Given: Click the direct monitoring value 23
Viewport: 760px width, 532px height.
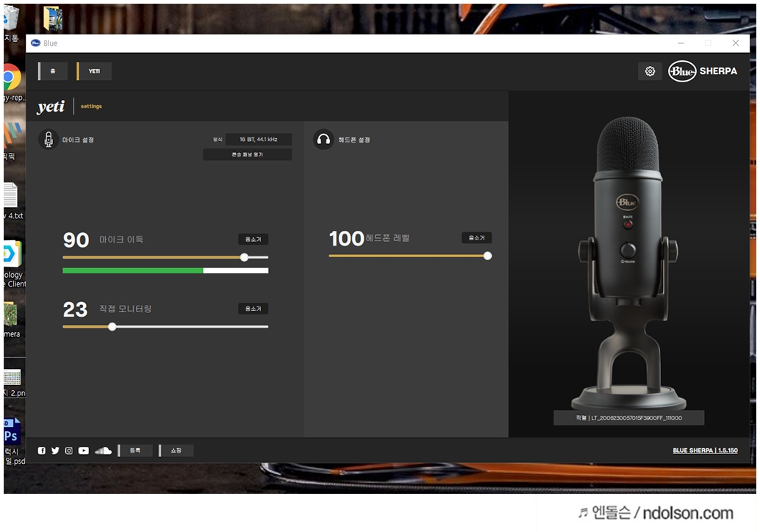Looking at the screenshot, I should tap(75, 309).
